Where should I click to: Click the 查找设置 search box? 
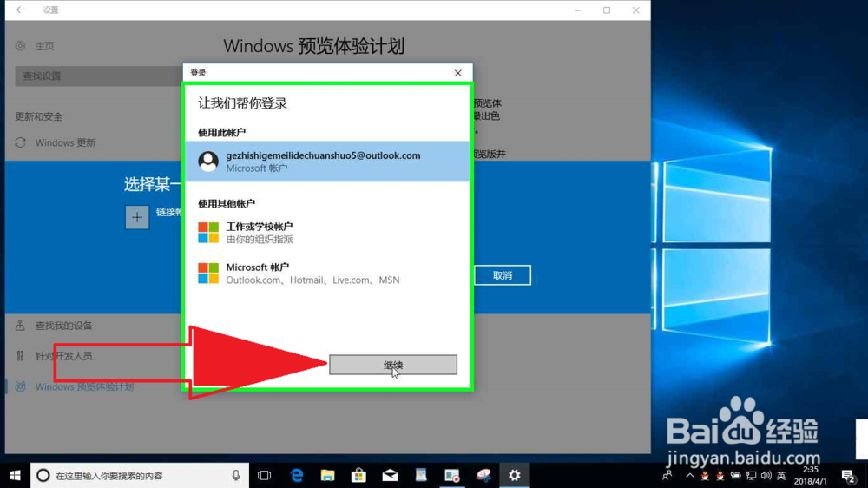(x=99, y=76)
